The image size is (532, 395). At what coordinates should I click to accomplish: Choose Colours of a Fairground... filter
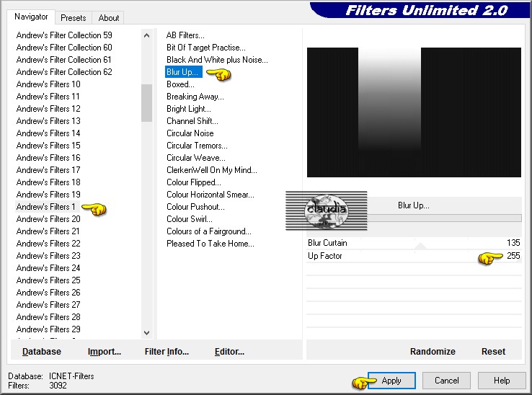click(x=209, y=231)
